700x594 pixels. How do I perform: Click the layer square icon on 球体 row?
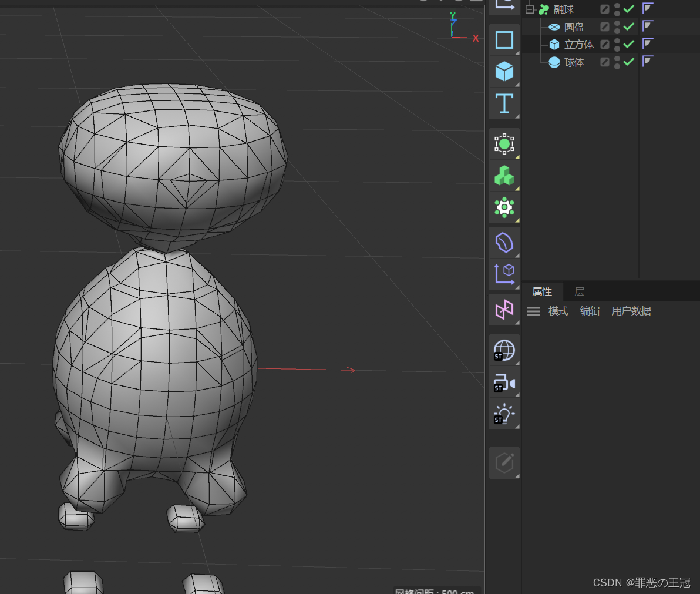coord(604,62)
